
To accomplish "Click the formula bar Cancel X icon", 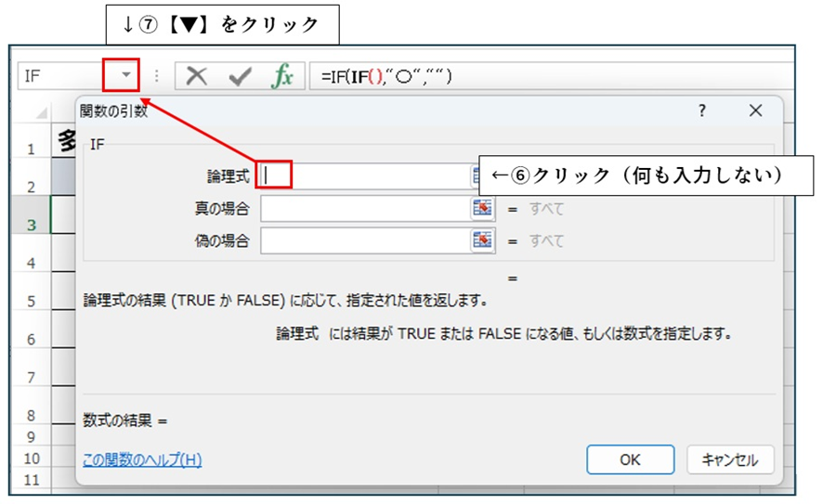I will pyautogui.click(x=196, y=77).
